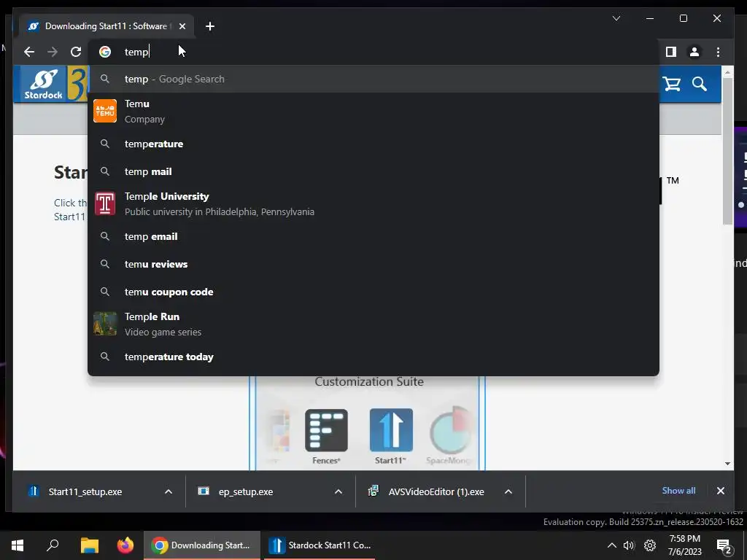Expand options for AVSVideoEditor (1).exe download
The image size is (747, 560).
[x=508, y=492]
